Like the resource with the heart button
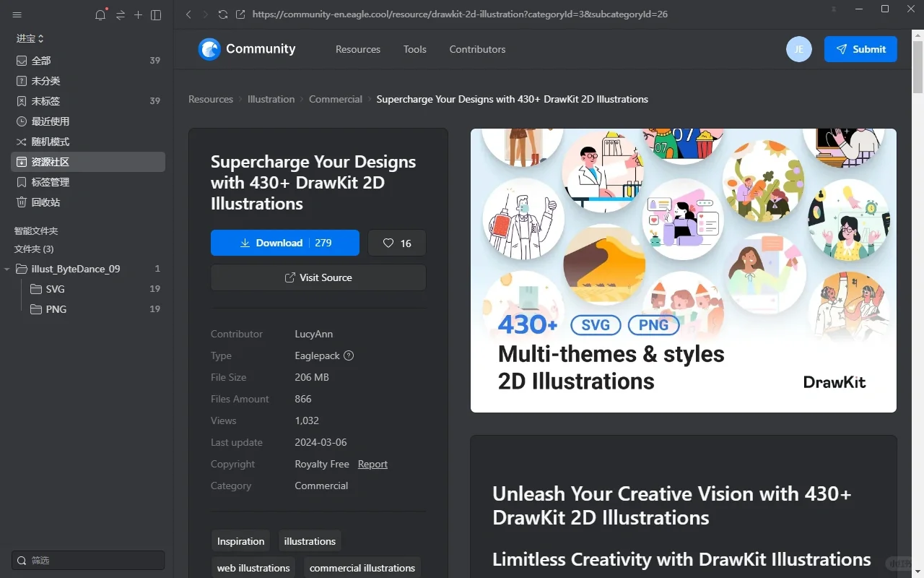The image size is (924, 578). click(x=397, y=243)
